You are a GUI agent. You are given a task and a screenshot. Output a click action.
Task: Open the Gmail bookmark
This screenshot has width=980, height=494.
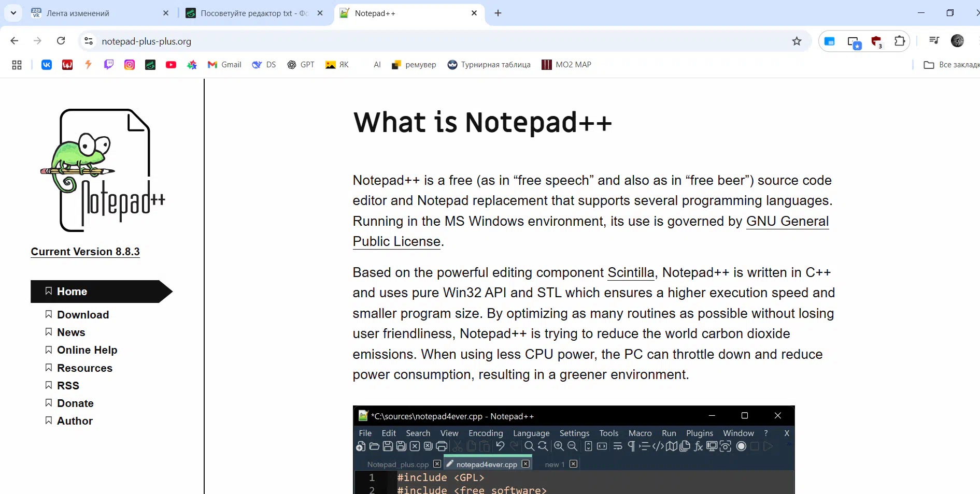(224, 65)
